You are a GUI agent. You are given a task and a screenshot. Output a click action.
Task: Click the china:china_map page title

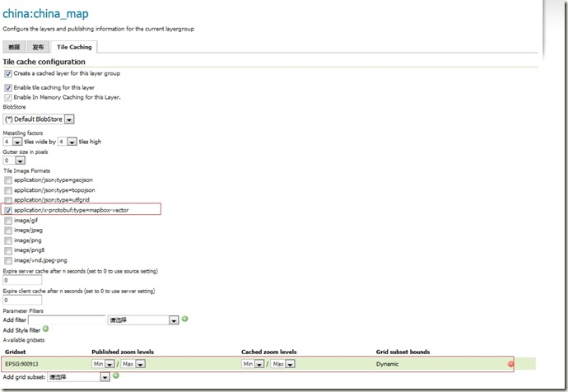pos(45,14)
